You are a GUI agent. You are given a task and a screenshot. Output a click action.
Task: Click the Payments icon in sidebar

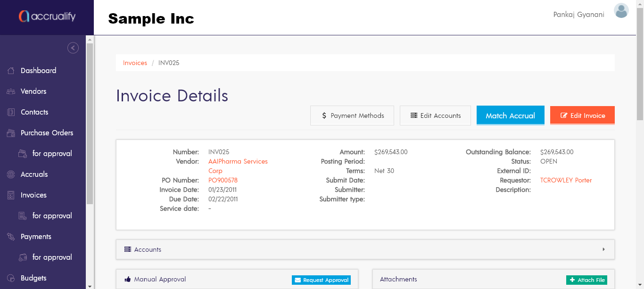pos(11,237)
